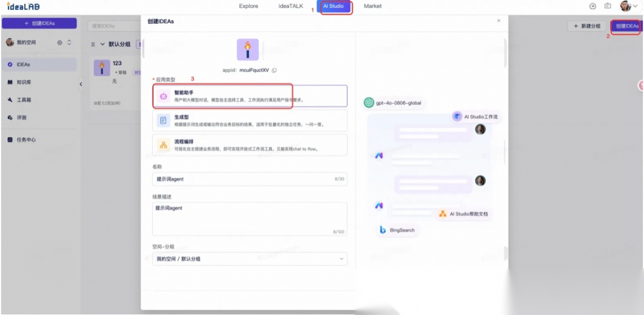
Task: Click the gpt-4o-0806-global model chip
Action: (x=394, y=103)
